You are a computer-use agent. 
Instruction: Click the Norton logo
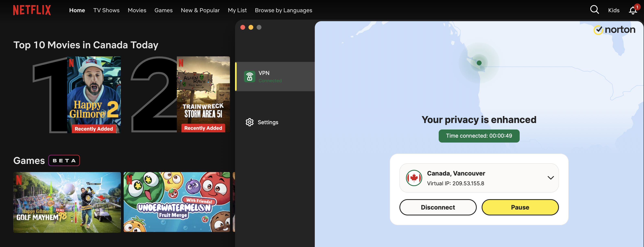(x=614, y=30)
